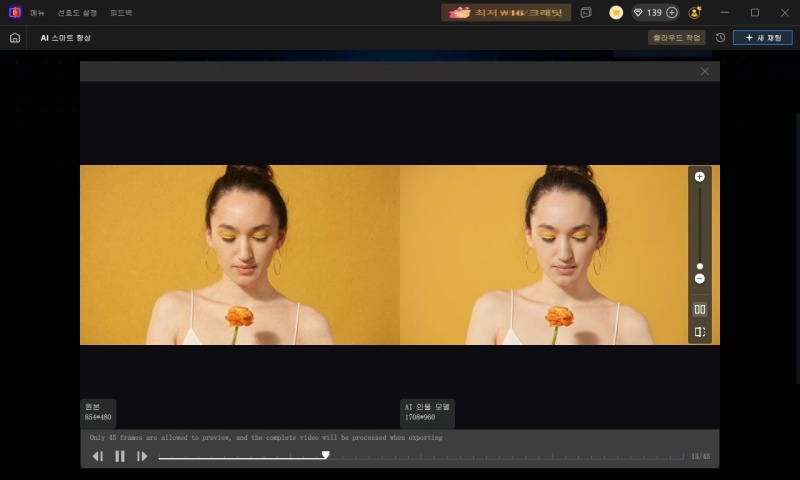Select the AI 스마트 향상 tab title
The width and height of the screenshot is (800, 480).
pos(65,38)
